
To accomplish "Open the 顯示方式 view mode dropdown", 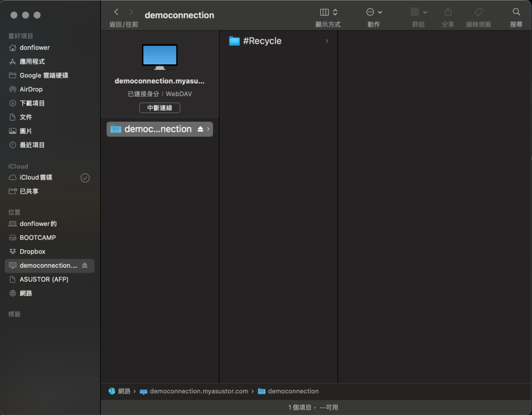I will pos(328,12).
